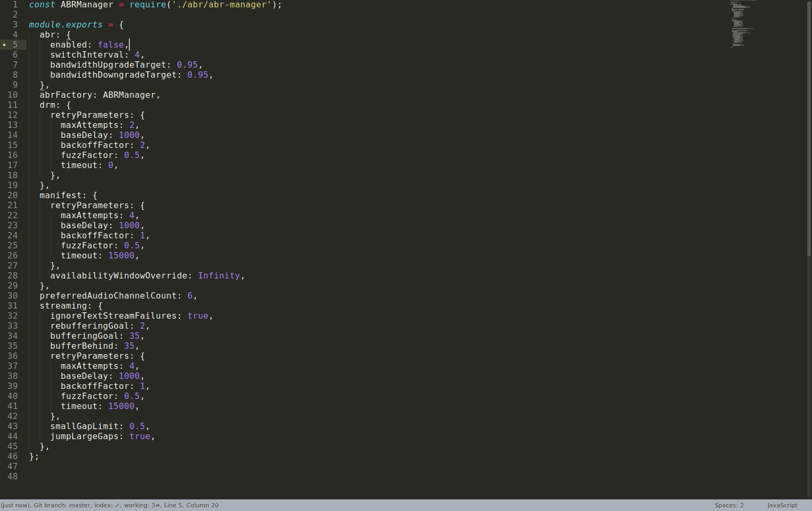812x511 pixels.
Task: Click the 'Line 5, Column 20' status entry
Action: tap(191, 505)
